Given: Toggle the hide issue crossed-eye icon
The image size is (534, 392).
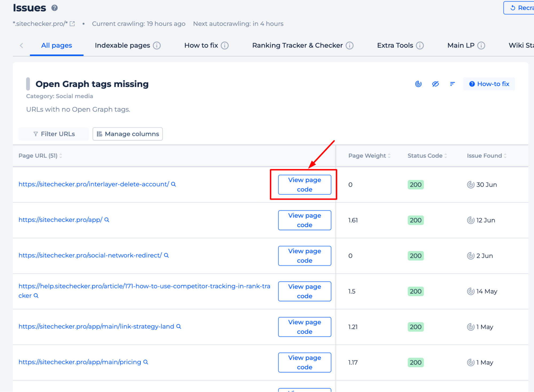Looking at the screenshot, I should 435,84.
